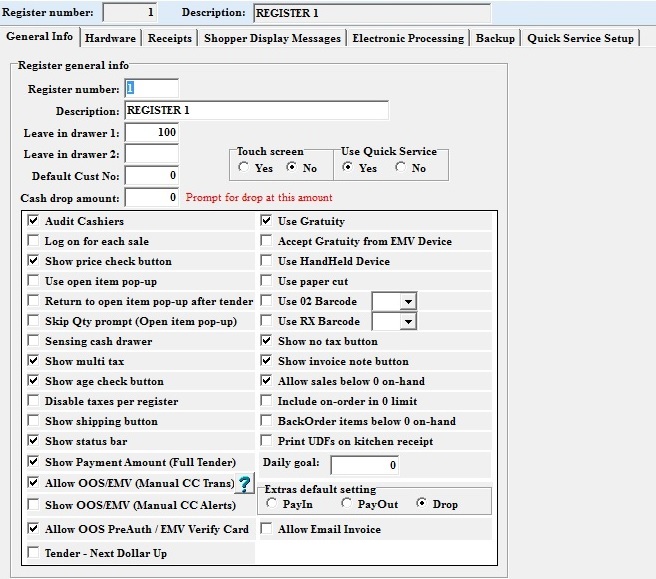656x579 pixels.
Task: Choose No for Use Quick Service
Action: 402,168
